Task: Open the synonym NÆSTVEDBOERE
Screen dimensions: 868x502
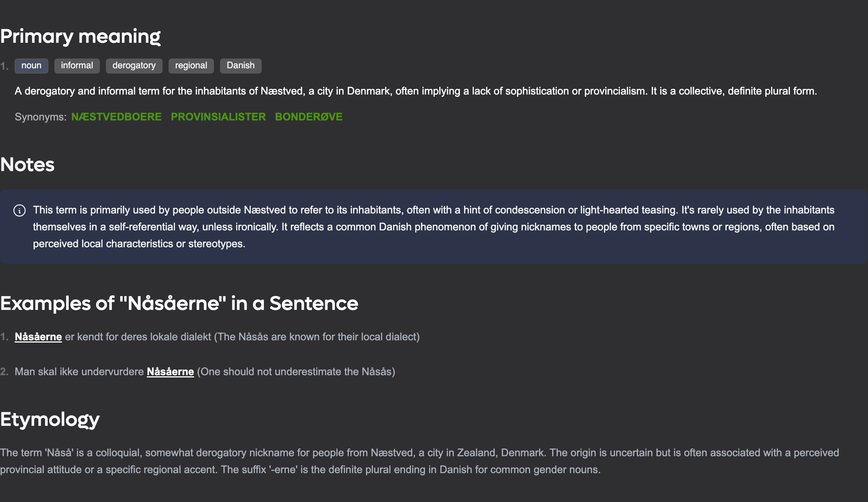Action: click(116, 117)
